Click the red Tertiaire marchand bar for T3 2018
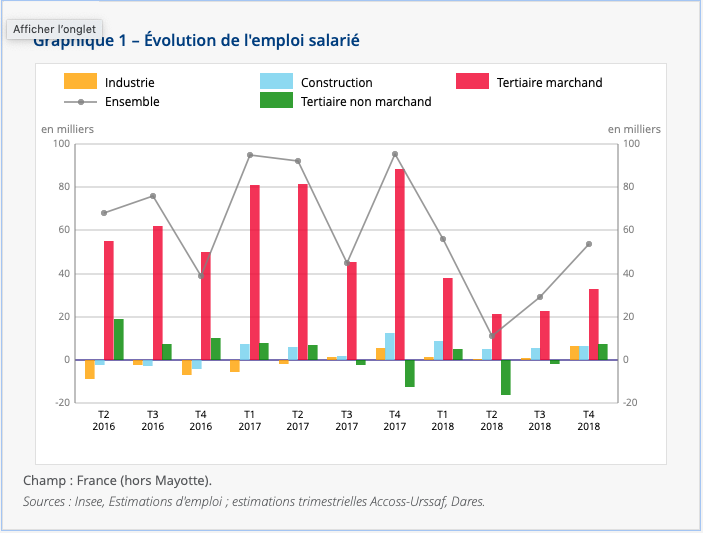Screen dimensions: 703x533 [545, 335]
